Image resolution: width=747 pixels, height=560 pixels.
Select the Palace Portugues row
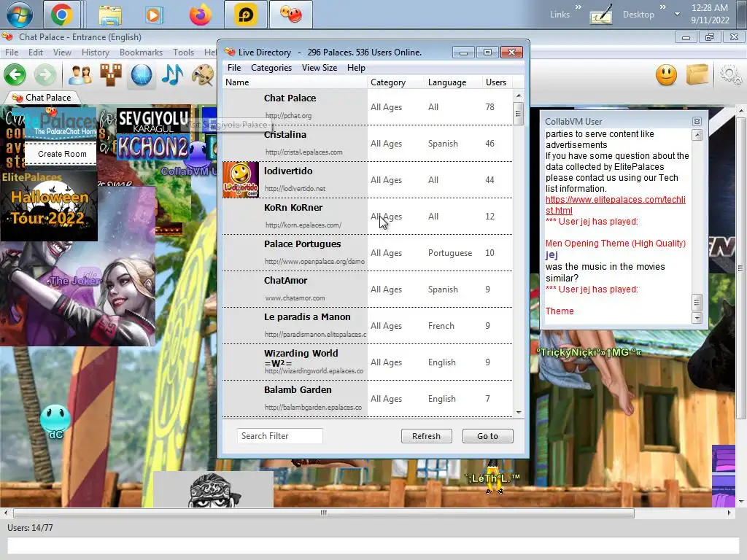click(368, 253)
